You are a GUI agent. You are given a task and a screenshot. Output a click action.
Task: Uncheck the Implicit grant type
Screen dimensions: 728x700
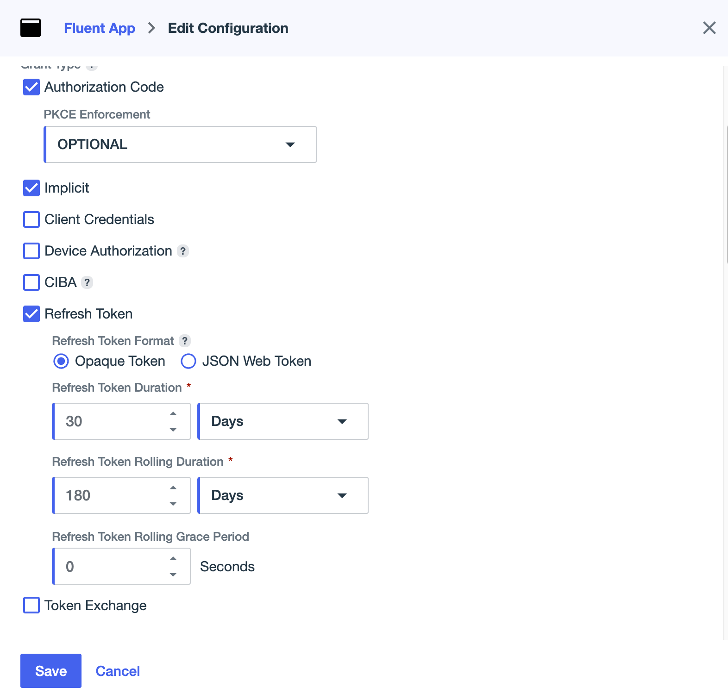click(x=31, y=188)
